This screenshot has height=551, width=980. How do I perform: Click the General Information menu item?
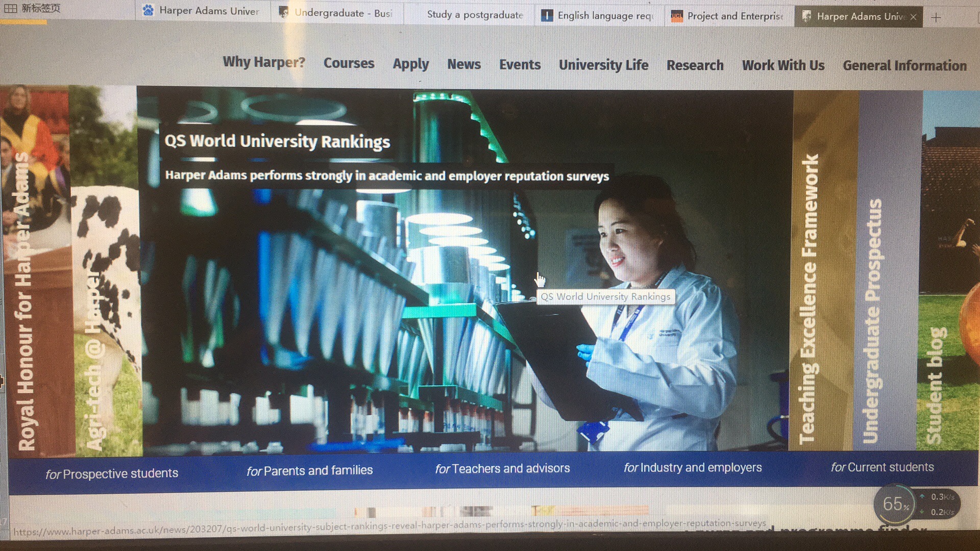(x=904, y=66)
